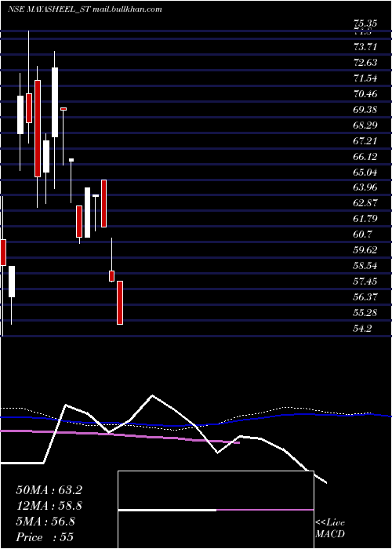Click the 73.71 price axis label
Viewport: 392px width, 549px height.
pos(365,47)
